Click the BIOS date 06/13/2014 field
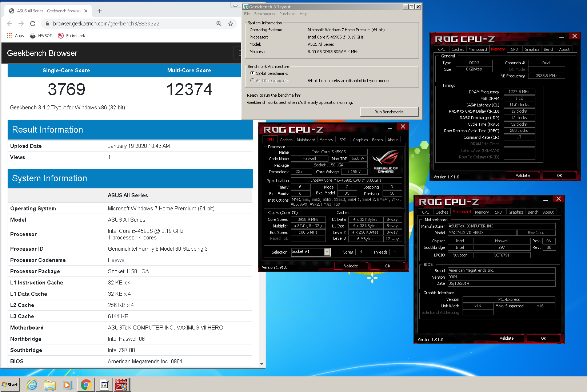The height and width of the screenshot is (392, 587). click(x=502, y=283)
